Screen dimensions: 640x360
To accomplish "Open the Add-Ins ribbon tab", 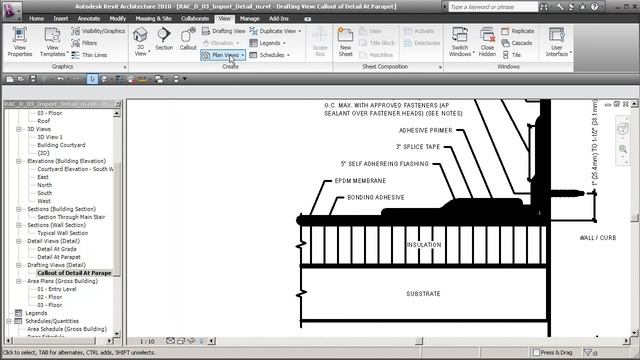I will 278,19.
